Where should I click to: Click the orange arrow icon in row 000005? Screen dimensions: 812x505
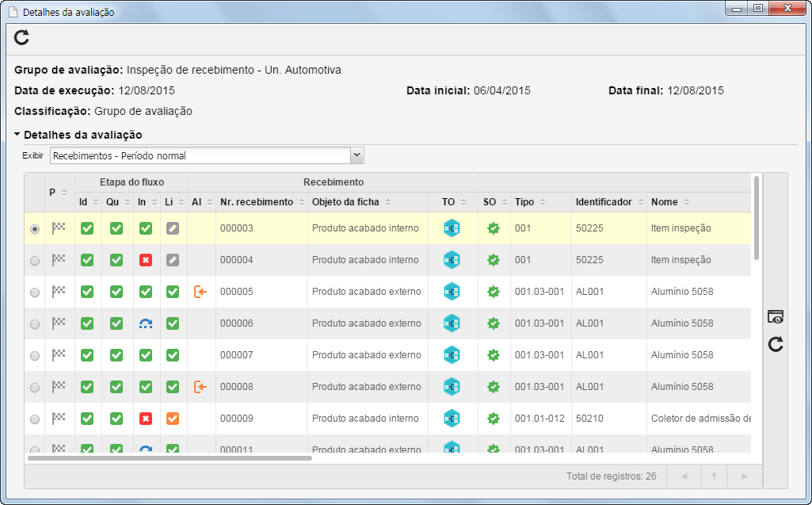point(200,292)
